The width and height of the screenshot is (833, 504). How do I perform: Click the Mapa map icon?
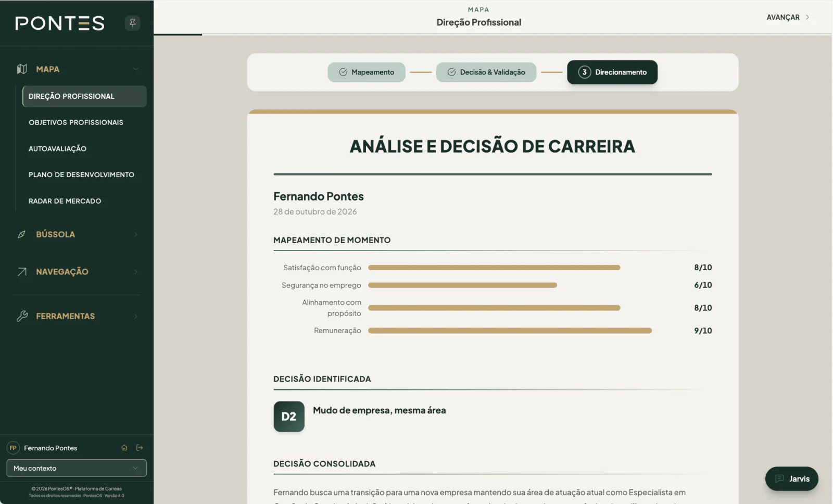22,69
